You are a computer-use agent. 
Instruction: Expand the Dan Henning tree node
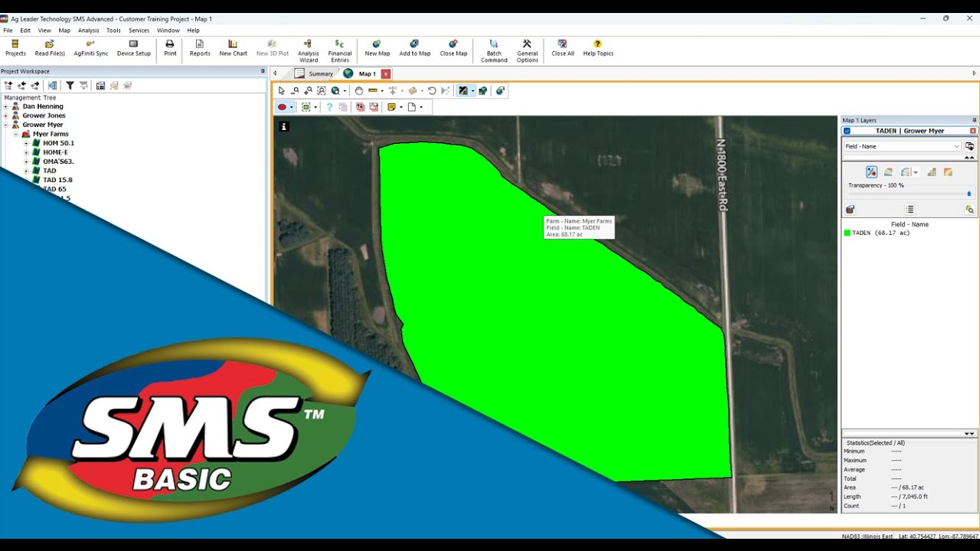click(x=7, y=106)
